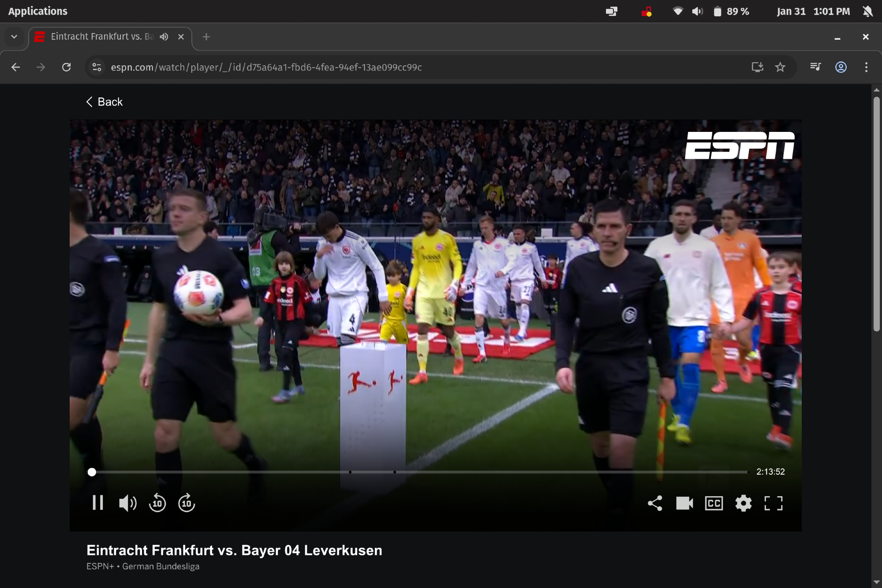Select the Eintracht Frankfurt browser tab

click(x=101, y=37)
